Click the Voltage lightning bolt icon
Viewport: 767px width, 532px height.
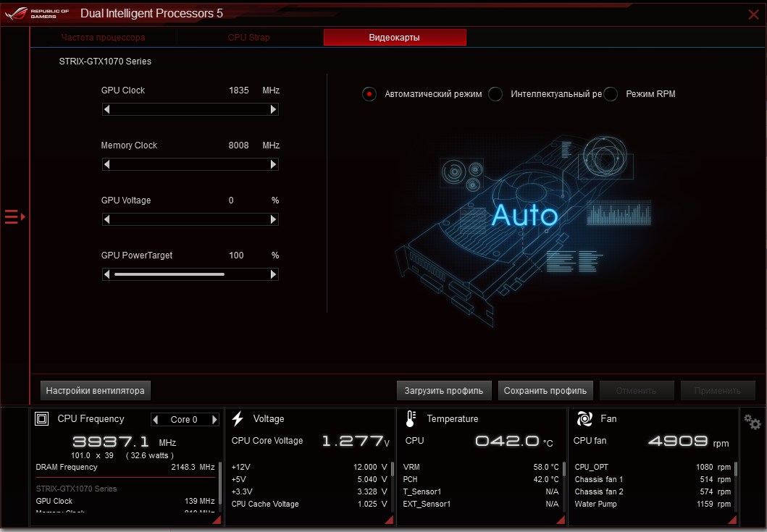[x=238, y=418]
